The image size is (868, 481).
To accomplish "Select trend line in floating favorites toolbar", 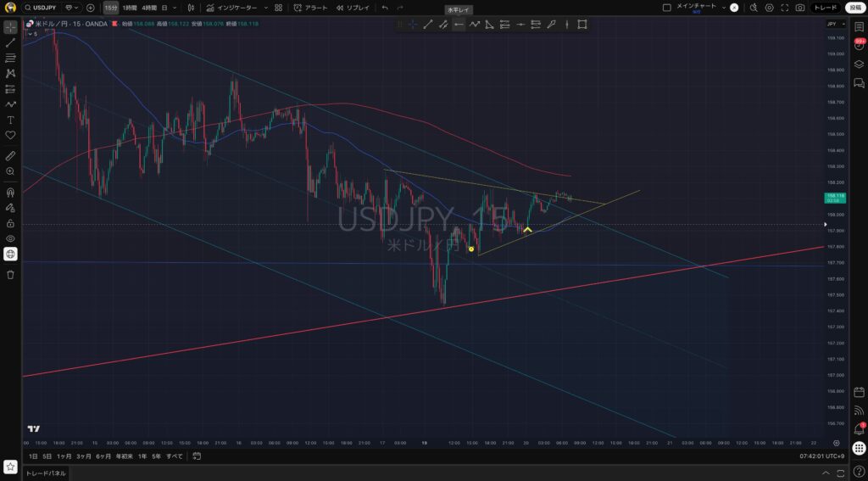I will click(x=428, y=25).
